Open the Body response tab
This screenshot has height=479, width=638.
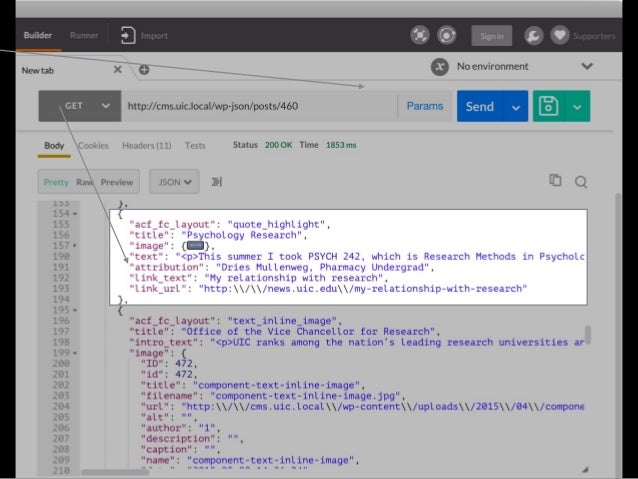(x=54, y=145)
